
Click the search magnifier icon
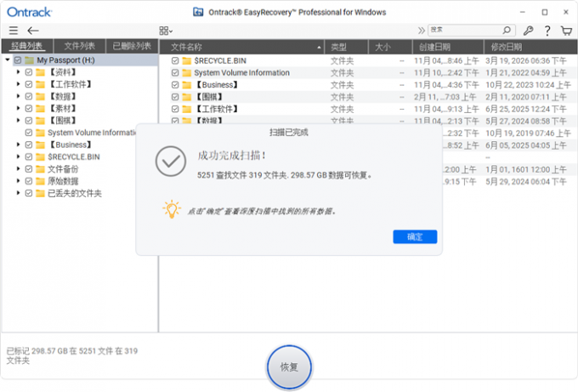click(x=507, y=30)
